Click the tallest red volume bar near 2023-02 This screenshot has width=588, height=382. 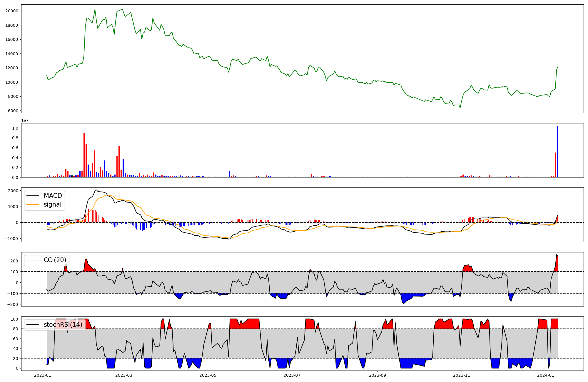(84, 155)
